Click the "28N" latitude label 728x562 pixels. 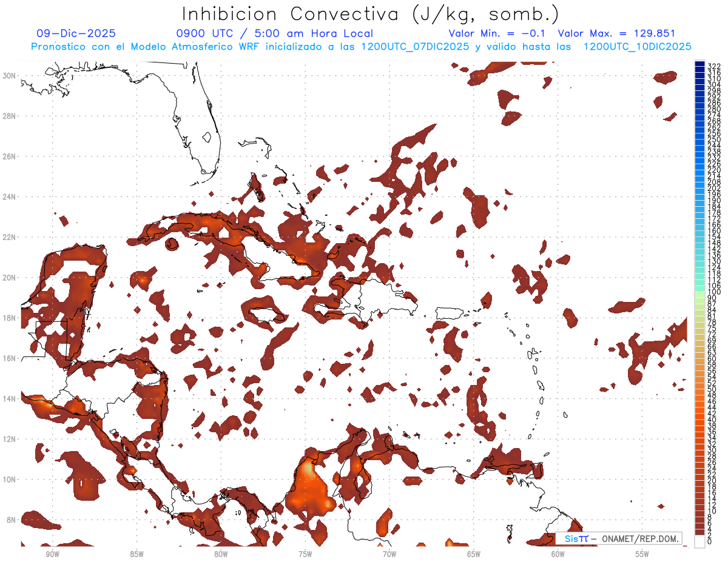point(10,116)
